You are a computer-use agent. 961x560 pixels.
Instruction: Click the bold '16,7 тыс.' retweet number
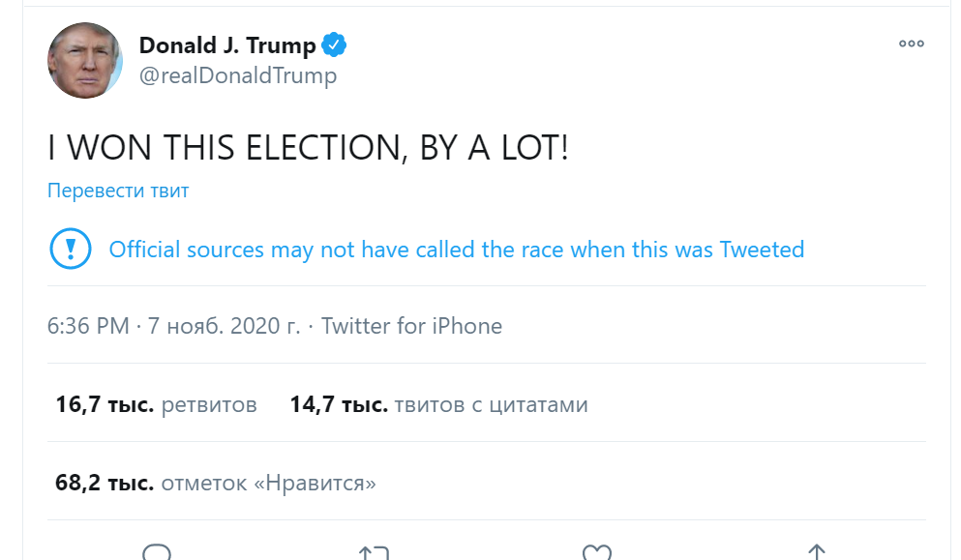pos(105,404)
